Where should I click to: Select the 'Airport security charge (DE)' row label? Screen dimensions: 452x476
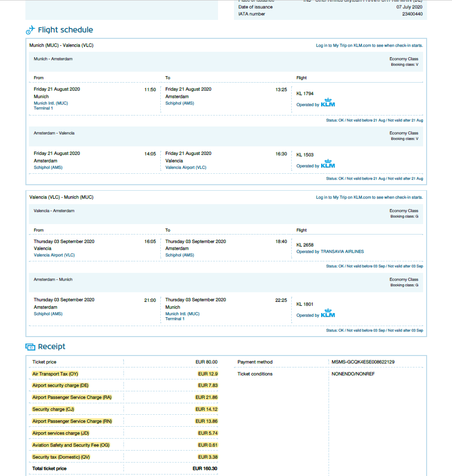tap(60, 385)
